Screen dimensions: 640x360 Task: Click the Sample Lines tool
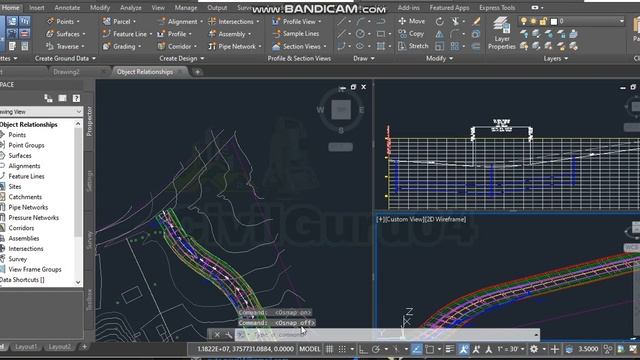296,34
